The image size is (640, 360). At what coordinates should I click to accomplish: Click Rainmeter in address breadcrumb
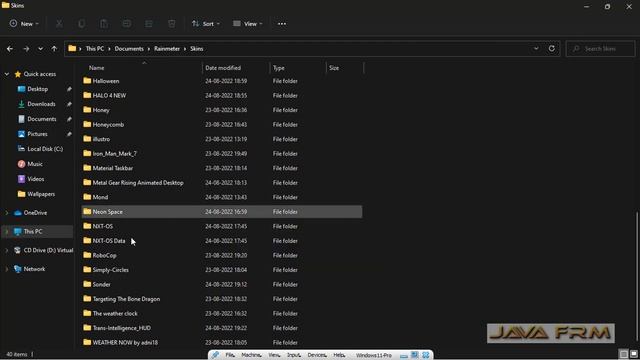167,49
